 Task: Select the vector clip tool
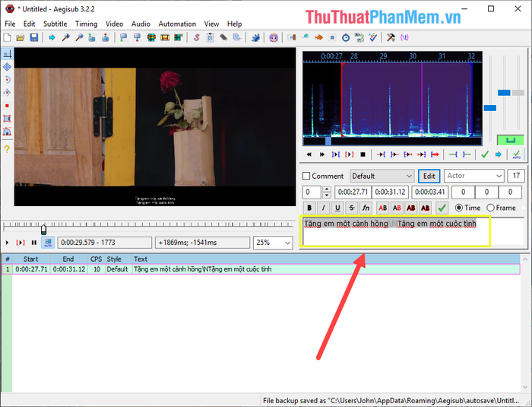(x=7, y=132)
